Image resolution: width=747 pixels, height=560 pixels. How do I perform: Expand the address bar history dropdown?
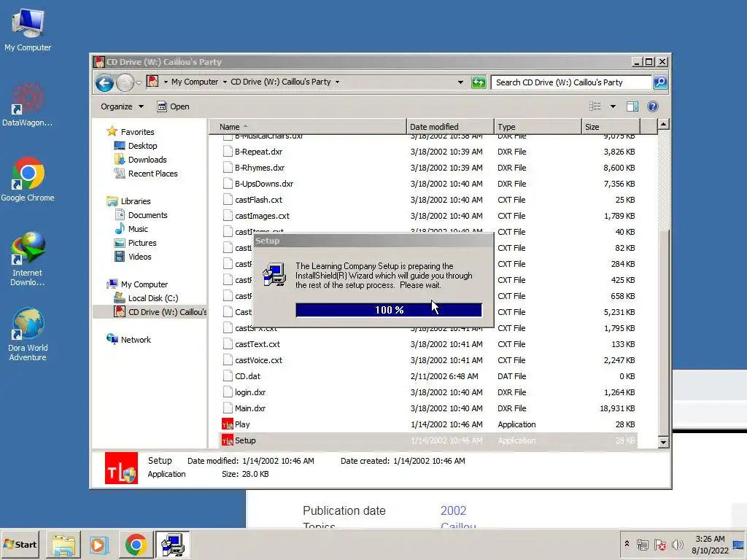tap(460, 82)
